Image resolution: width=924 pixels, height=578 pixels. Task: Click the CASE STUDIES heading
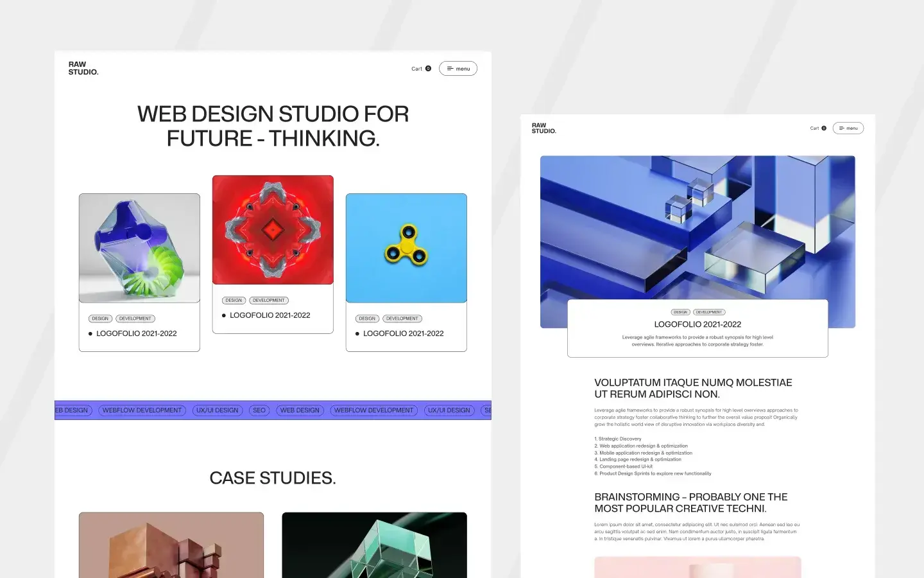pos(272,478)
